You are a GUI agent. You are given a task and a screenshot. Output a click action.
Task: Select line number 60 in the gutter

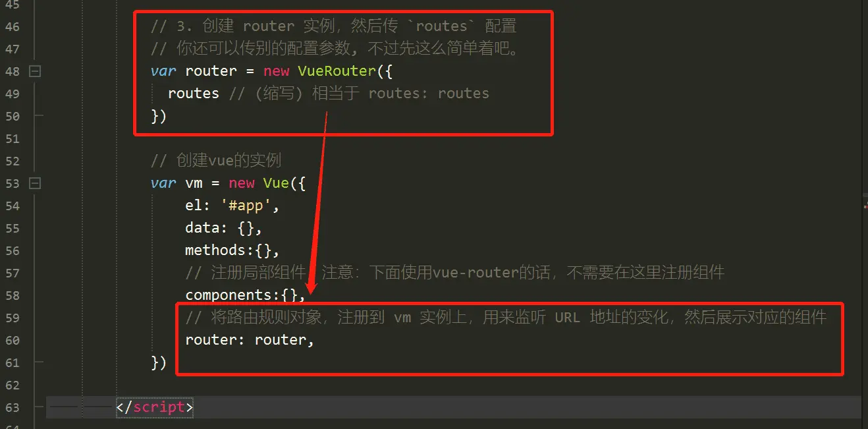(x=12, y=340)
